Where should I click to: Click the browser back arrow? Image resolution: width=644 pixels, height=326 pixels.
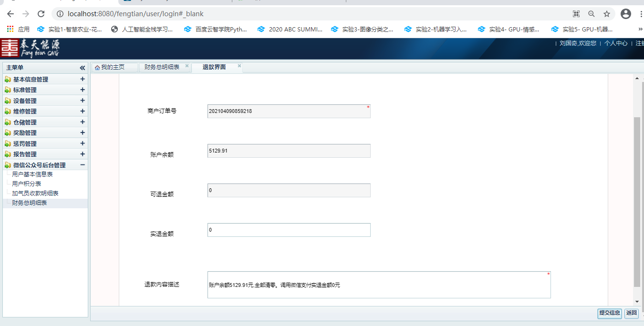pyautogui.click(x=10, y=14)
